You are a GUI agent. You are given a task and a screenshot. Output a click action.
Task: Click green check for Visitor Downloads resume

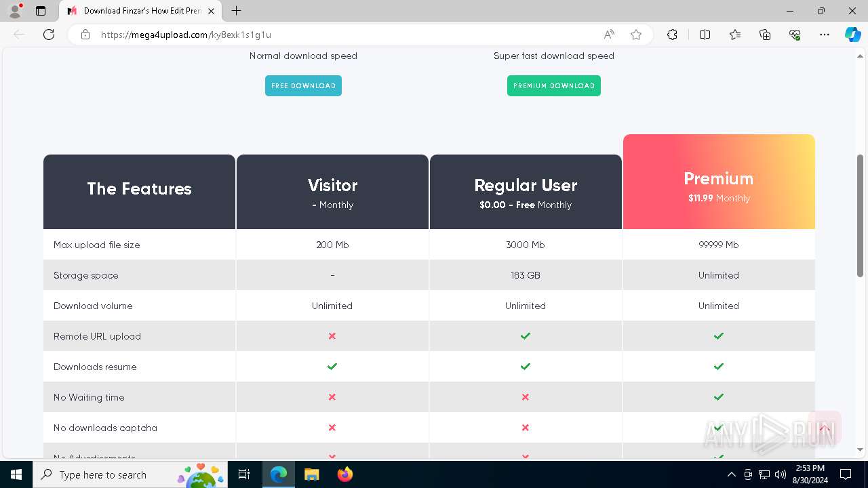tap(332, 367)
